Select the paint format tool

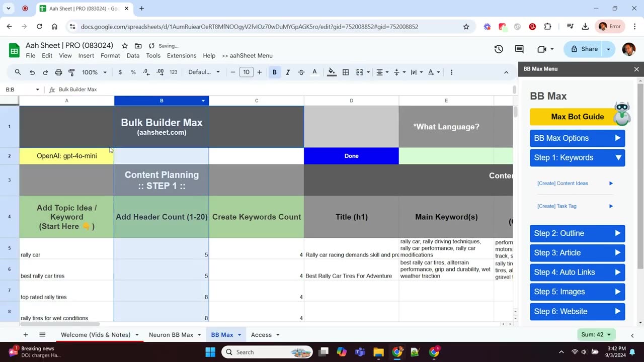pos(71,72)
